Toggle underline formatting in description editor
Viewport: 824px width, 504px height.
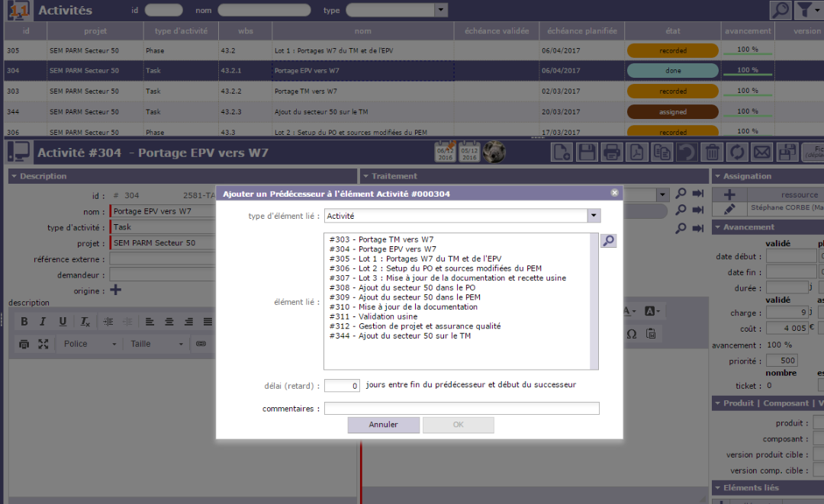[x=63, y=322]
